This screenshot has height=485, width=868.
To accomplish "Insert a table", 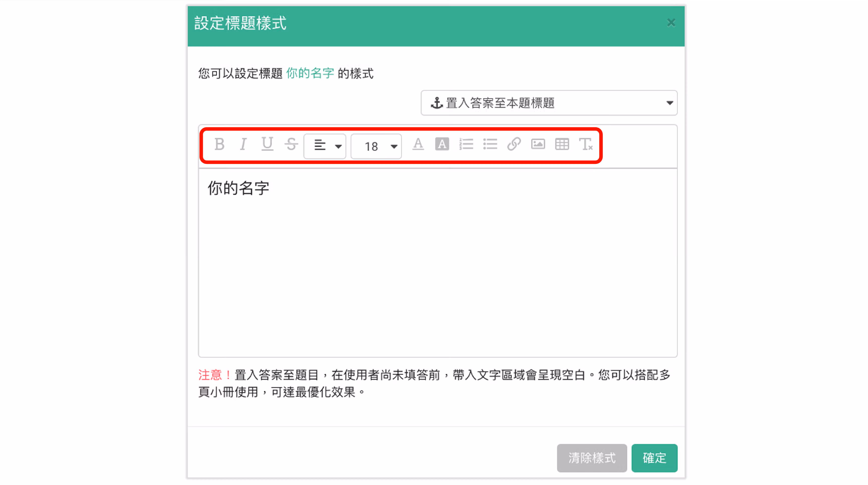I will (x=562, y=144).
